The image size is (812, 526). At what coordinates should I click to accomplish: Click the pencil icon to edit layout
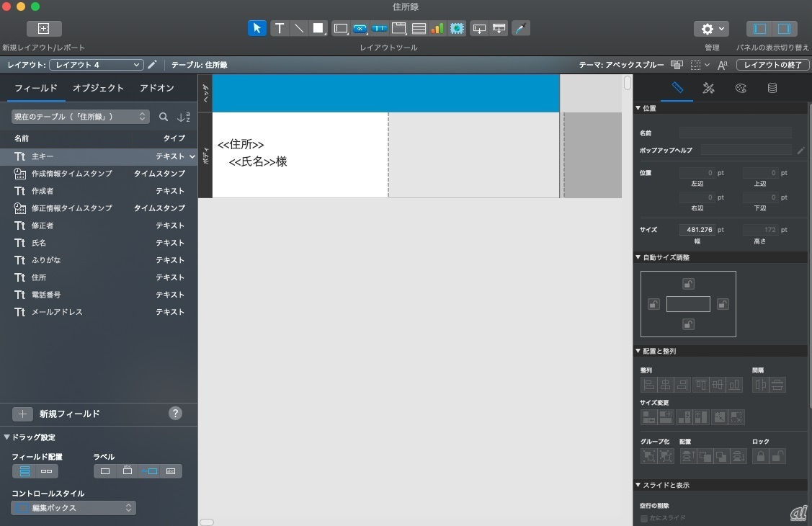[x=152, y=65]
